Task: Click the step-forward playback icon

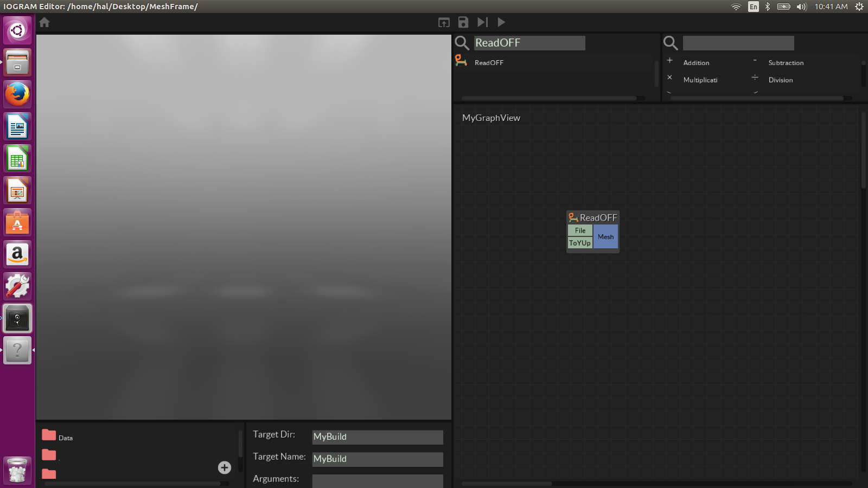Action: click(482, 22)
